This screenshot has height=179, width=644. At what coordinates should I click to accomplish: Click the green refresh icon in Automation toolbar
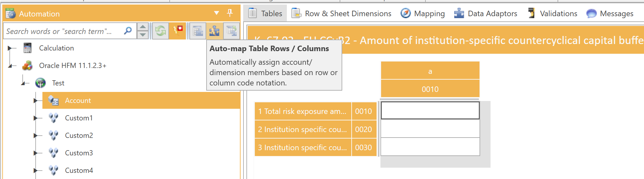coord(160,31)
